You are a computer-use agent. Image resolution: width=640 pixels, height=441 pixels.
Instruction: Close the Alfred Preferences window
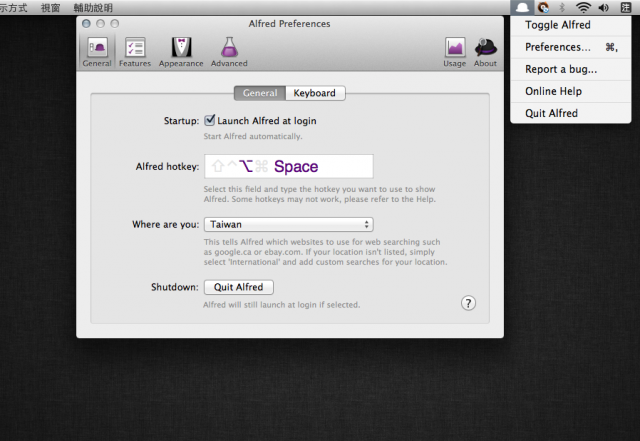tap(86, 24)
